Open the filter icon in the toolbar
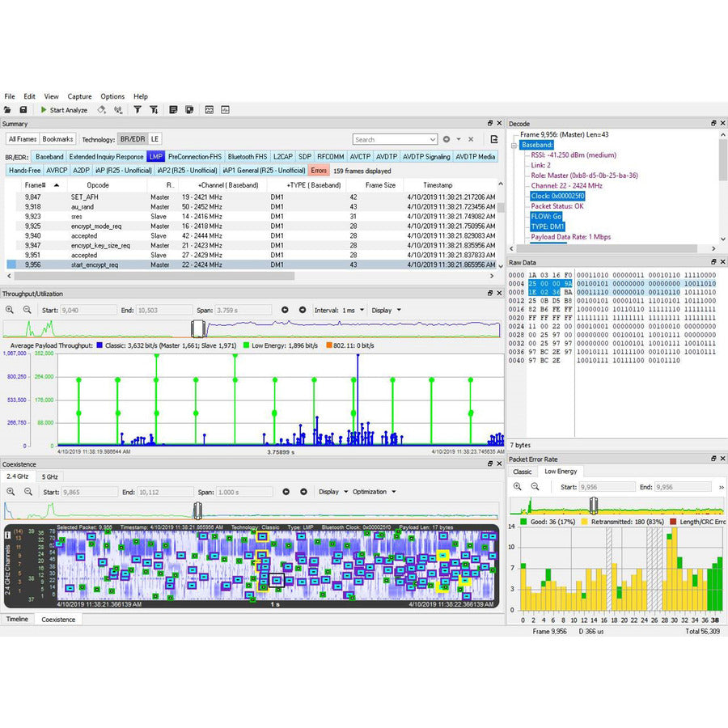The height and width of the screenshot is (728, 728). click(x=136, y=109)
